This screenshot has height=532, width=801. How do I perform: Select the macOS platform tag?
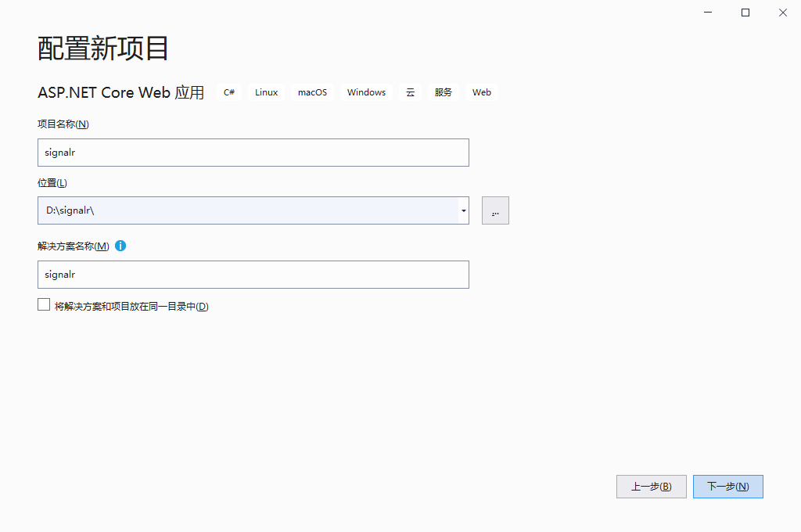click(312, 92)
